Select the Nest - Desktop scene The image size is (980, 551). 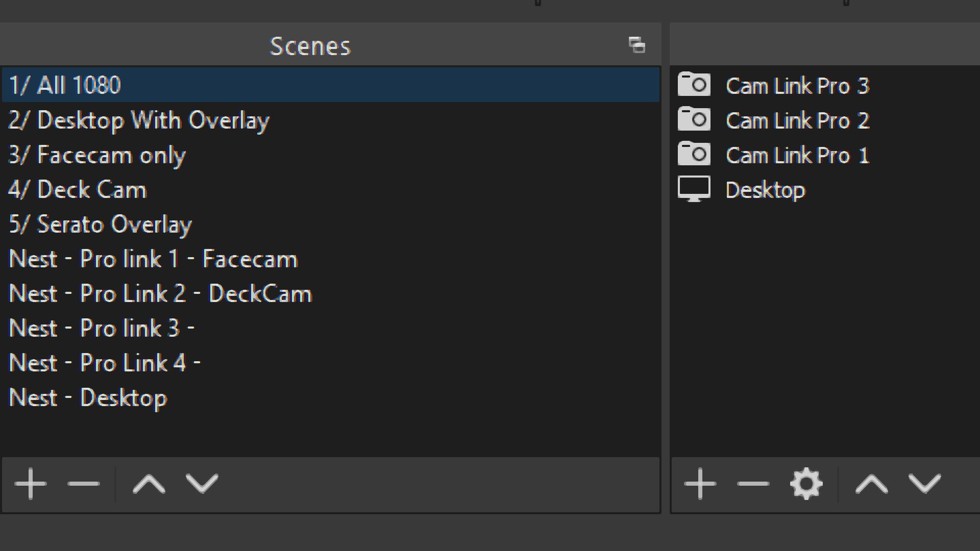tap(331, 397)
